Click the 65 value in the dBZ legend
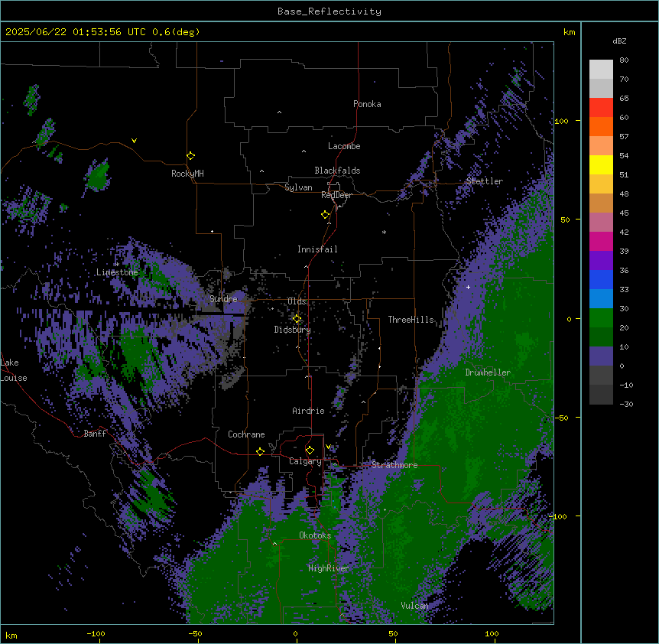This screenshot has width=659, height=644. click(x=624, y=99)
